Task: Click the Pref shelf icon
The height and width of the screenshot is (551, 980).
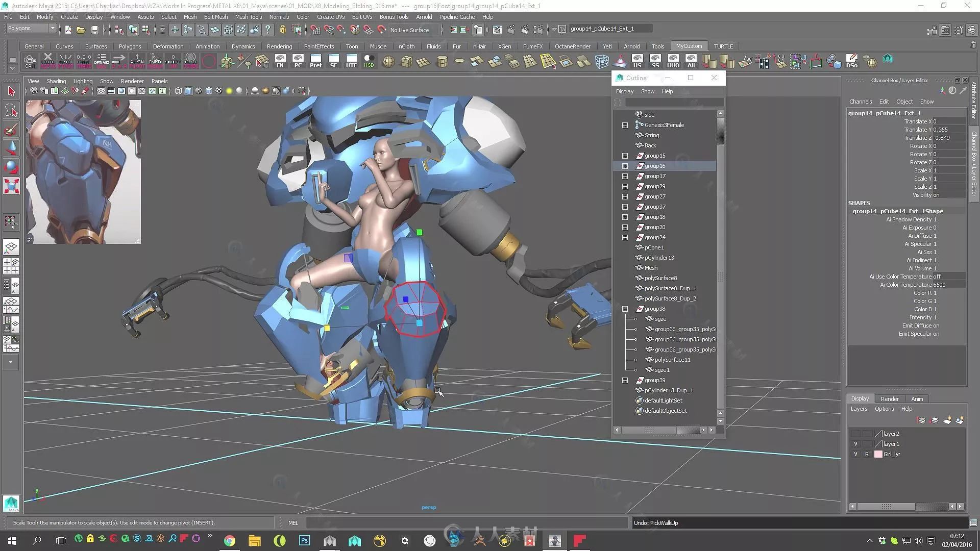Action: coord(315,61)
